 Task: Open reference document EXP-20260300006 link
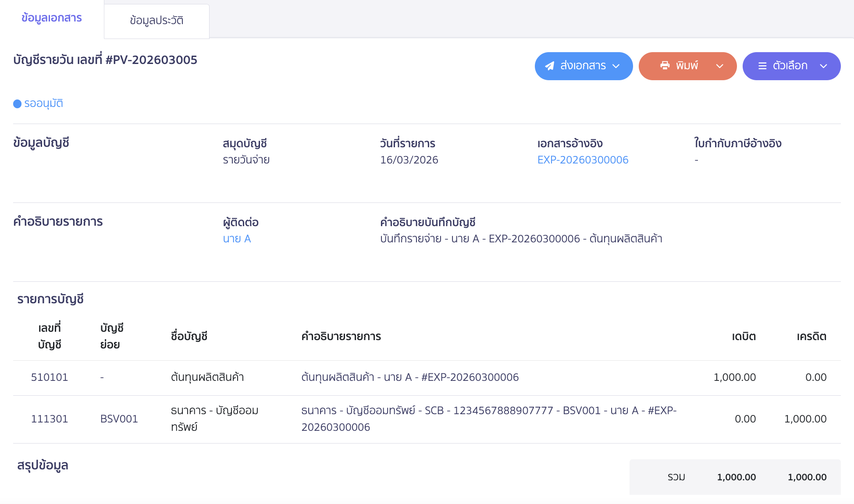pyautogui.click(x=583, y=160)
